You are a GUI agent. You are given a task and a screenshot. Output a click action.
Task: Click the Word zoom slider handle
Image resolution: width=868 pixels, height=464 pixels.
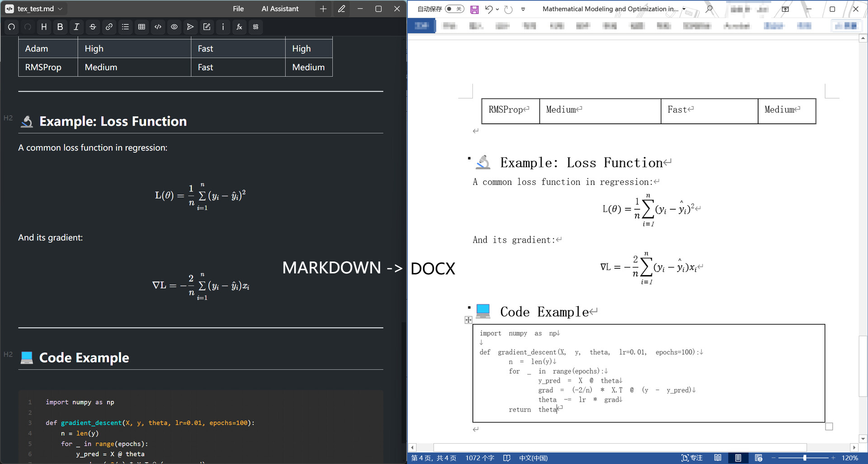point(805,458)
